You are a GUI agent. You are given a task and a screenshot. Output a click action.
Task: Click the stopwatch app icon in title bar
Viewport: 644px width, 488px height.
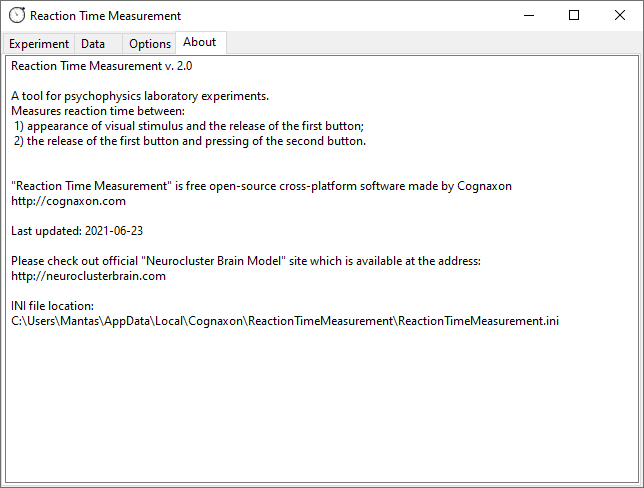[17, 16]
